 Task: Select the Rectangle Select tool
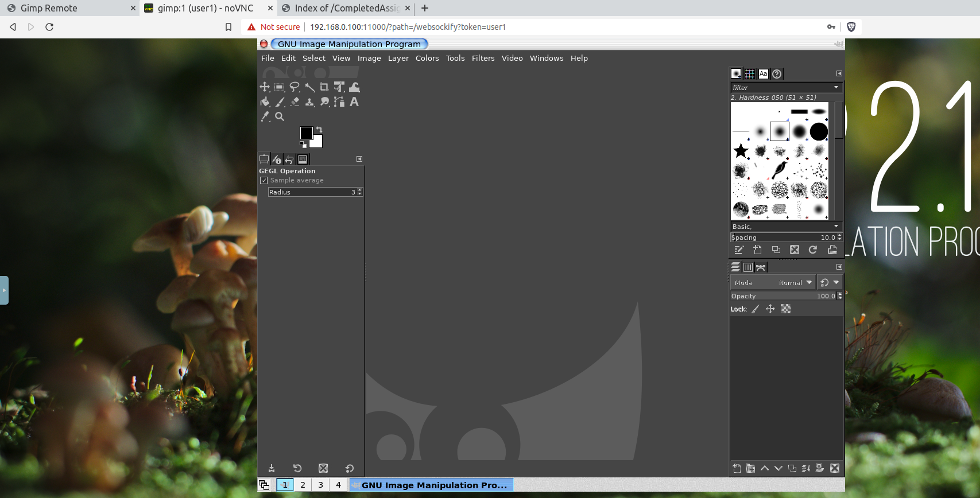tap(280, 87)
